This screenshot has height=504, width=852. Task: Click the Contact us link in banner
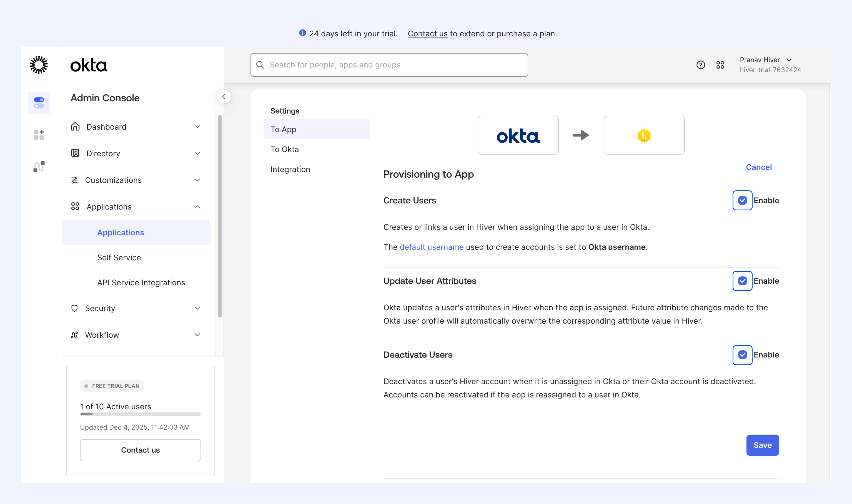(x=428, y=34)
